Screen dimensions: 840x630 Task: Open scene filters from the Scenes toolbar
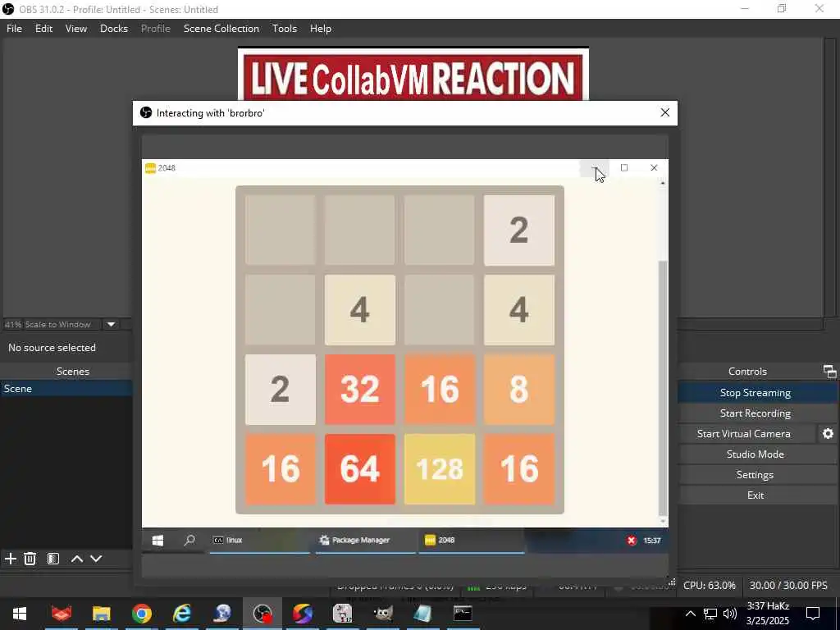coord(53,559)
